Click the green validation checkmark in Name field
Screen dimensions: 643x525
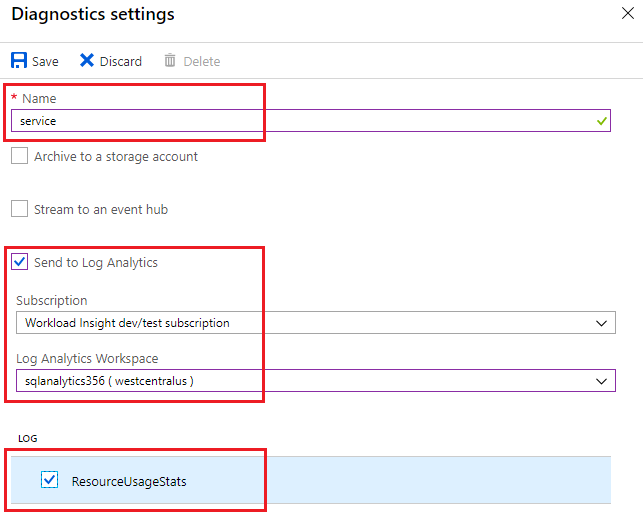pos(600,121)
